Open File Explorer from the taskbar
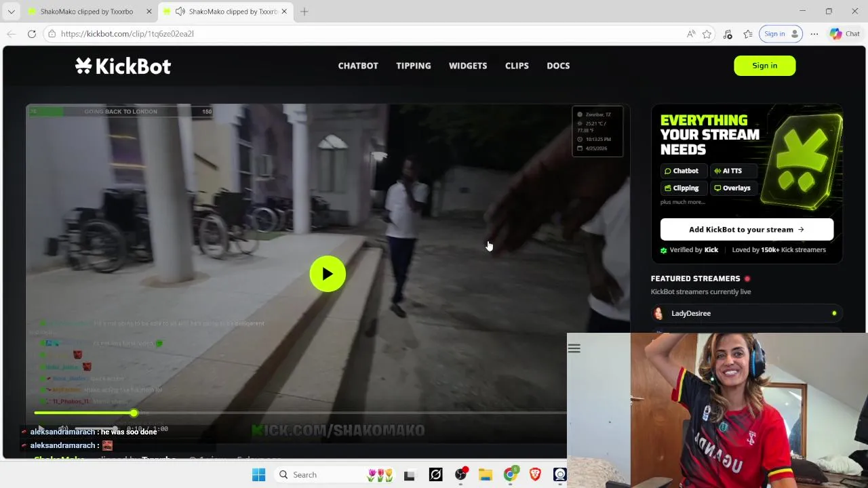Viewport: 868px width, 488px height. click(485, 475)
